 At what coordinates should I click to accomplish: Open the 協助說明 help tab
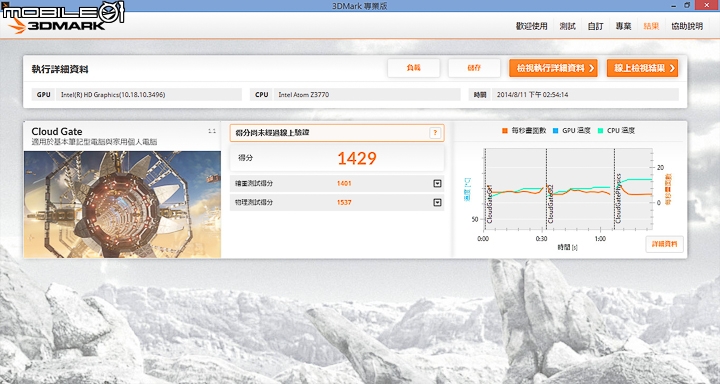687,26
